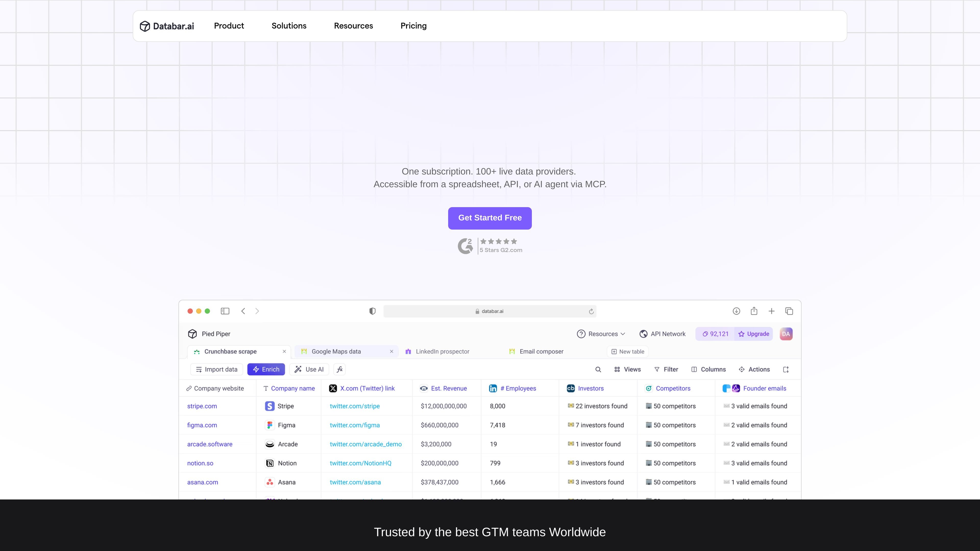
Task: Click the Import data button
Action: (x=216, y=369)
